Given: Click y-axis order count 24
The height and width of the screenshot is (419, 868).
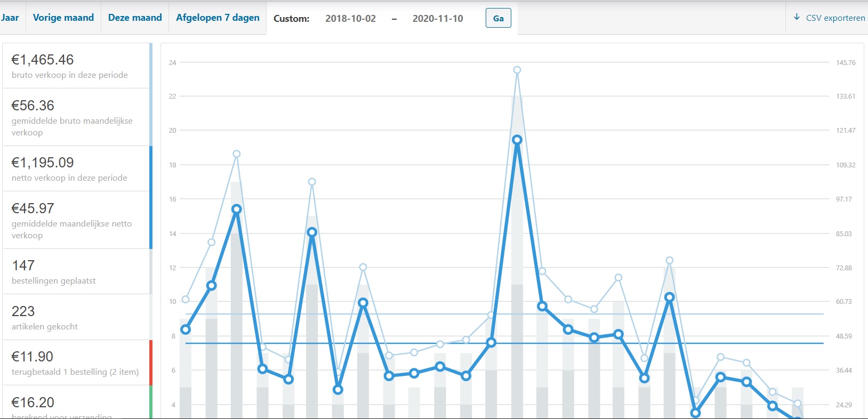Looking at the screenshot, I should [x=172, y=62].
